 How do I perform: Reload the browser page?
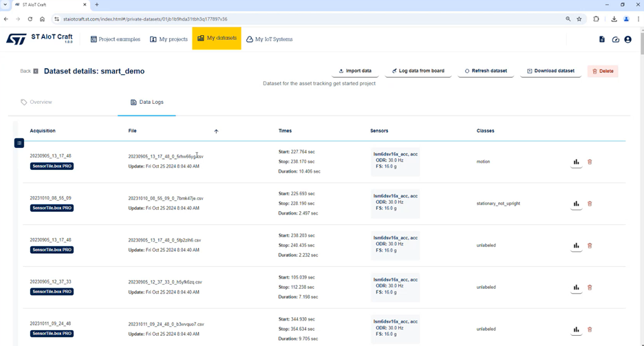tap(30, 19)
